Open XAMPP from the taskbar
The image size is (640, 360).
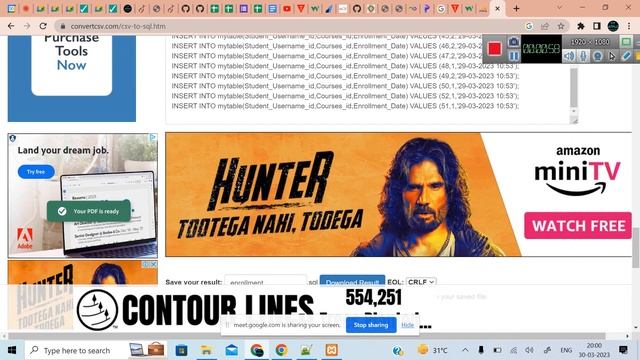(x=331, y=350)
